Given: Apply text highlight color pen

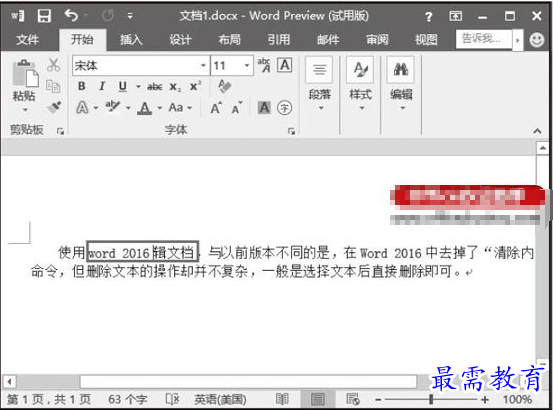Looking at the screenshot, I should 113,106.
